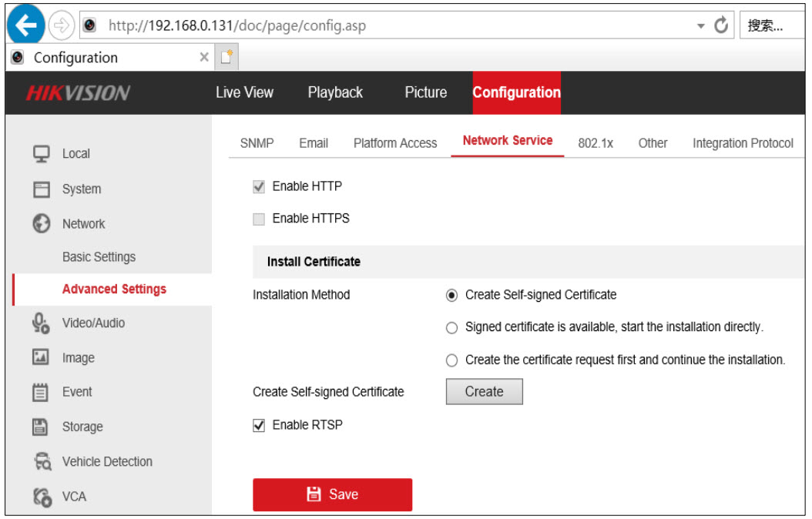812x519 pixels.
Task: Click the Create certificate button
Action: (484, 391)
